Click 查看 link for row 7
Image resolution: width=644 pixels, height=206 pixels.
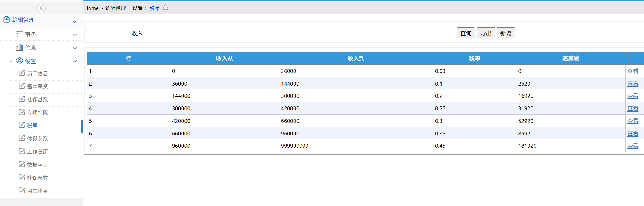coord(633,146)
